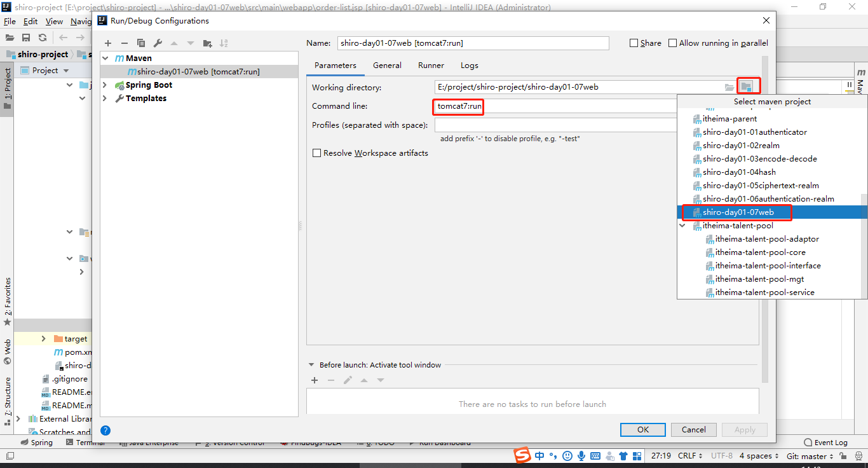Select shiro-day01-06authentication-realm in Maven project list

pyautogui.click(x=768, y=199)
